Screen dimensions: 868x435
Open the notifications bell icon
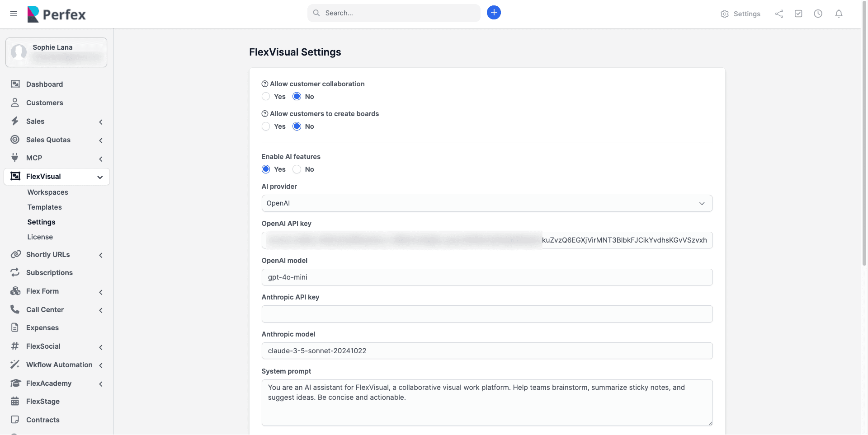pos(839,14)
